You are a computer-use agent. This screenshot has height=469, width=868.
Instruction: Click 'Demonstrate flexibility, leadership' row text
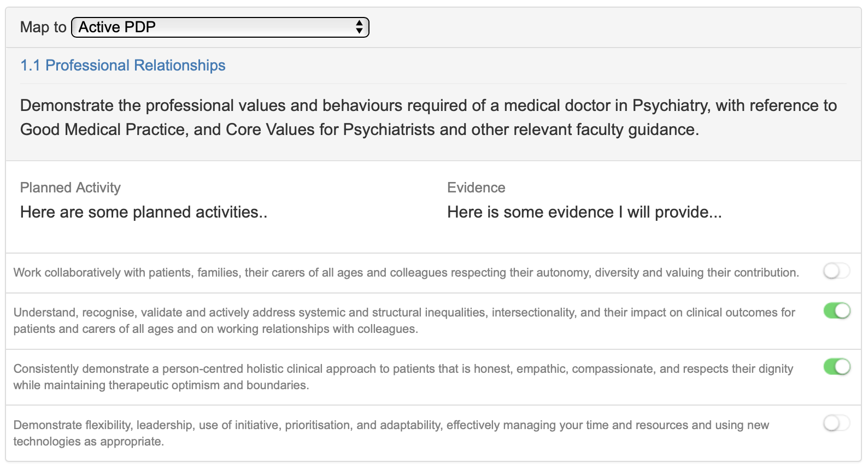click(x=391, y=433)
